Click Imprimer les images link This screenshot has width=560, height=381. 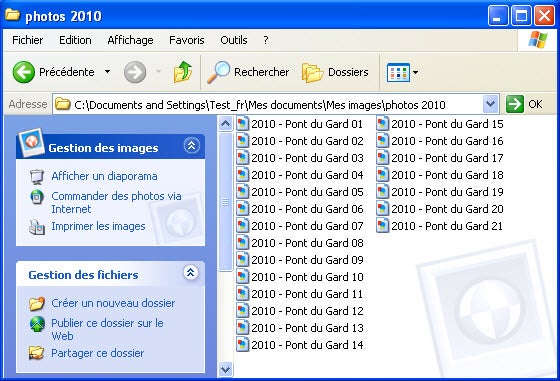tap(98, 226)
